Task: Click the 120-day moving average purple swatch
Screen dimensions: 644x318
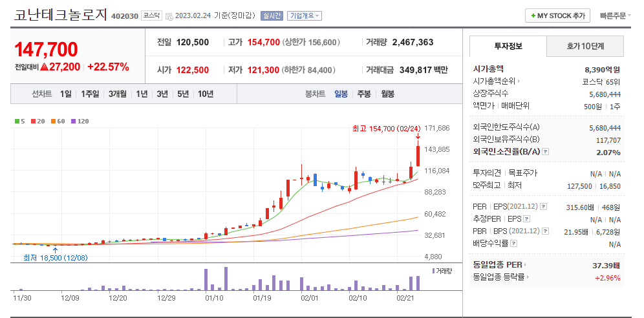Action: click(73, 122)
